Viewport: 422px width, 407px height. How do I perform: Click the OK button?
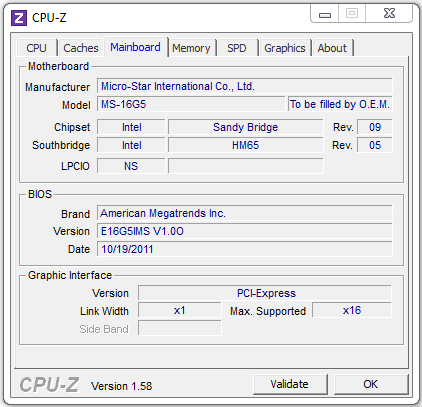371,384
